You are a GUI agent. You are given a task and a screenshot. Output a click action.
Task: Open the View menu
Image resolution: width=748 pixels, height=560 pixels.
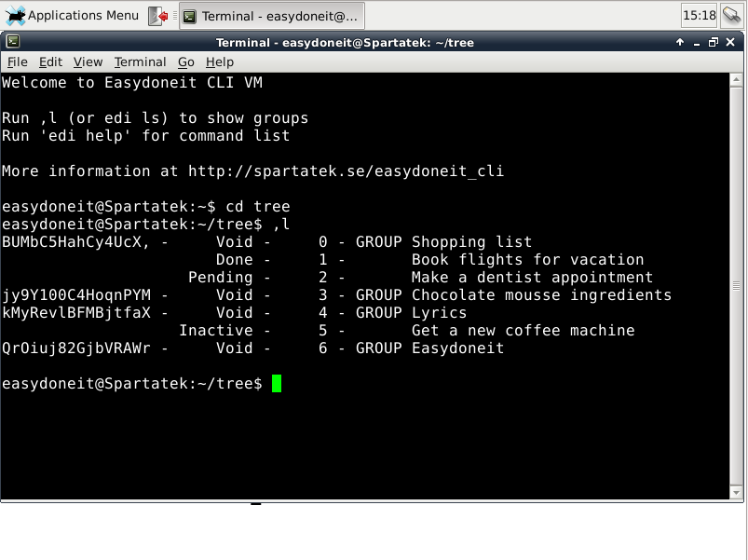point(88,62)
